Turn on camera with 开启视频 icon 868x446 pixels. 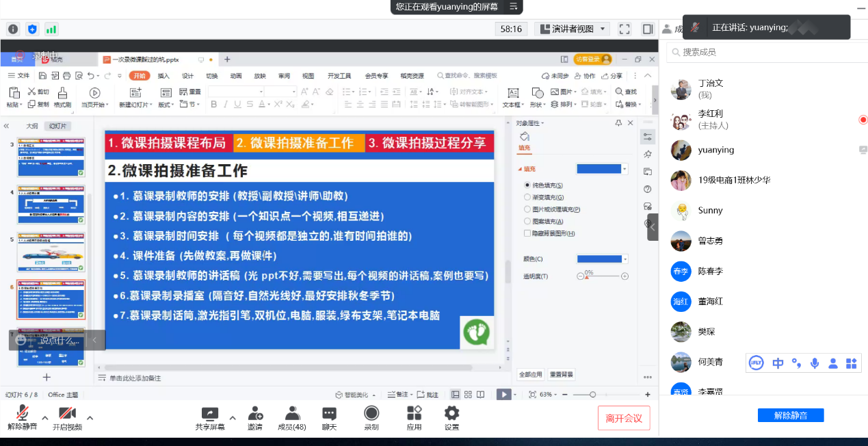click(67, 414)
